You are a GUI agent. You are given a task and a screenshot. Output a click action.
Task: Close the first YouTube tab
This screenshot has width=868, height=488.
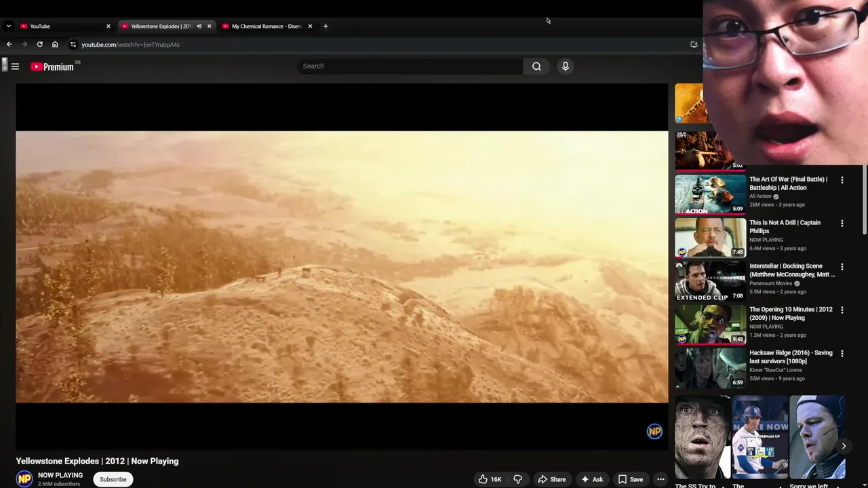click(x=108, y=26)
